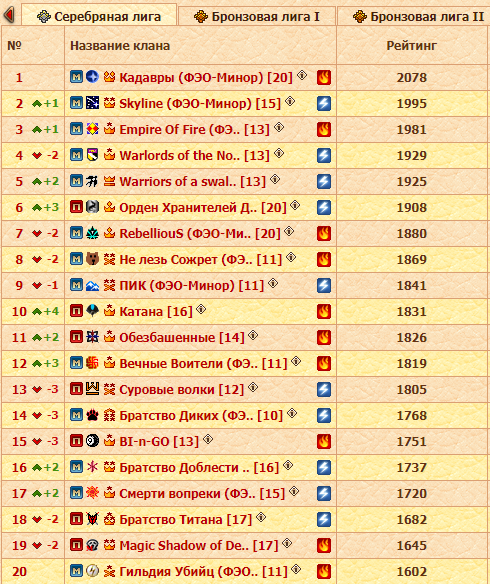
Task: Open Орден Хранителей Д.. clan link
Action: [203, 207]
